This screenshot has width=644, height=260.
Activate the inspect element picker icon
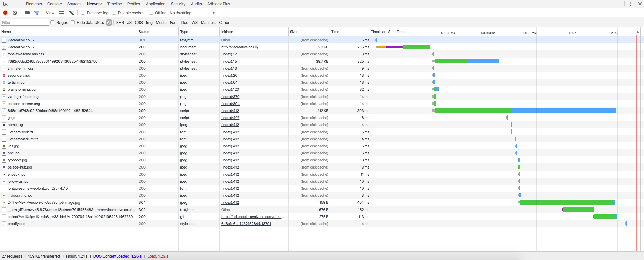pyautogui.click(x=5, y=4)
